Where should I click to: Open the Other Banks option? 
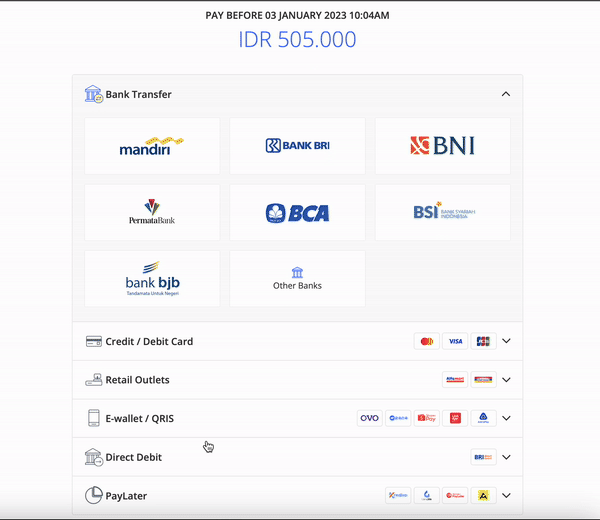(x=297, y=279)
